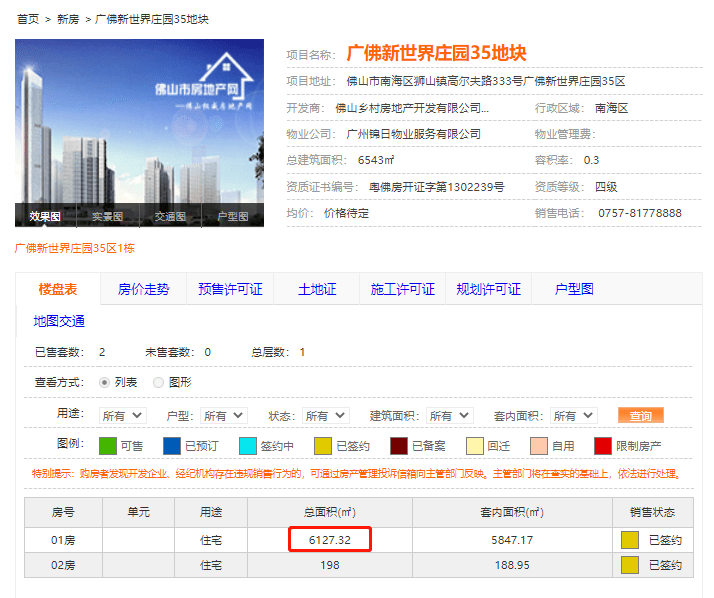Click the 住宅 usage cell for 02房
Screen dimensions: 714x598
[x=211, y=565]
